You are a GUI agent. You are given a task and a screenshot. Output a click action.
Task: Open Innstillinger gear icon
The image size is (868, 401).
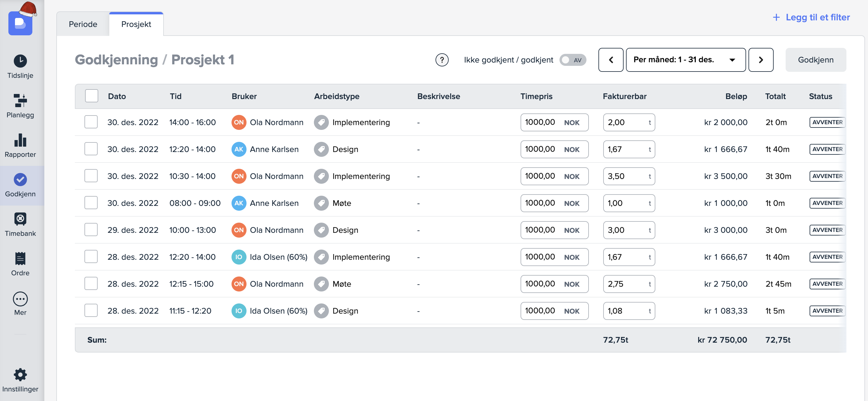20,374
